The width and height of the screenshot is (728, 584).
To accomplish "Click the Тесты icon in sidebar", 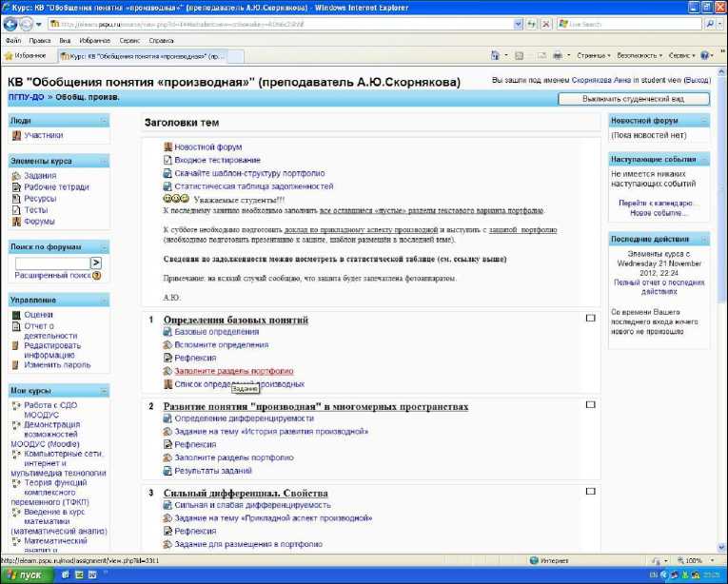I will [16, 210].
